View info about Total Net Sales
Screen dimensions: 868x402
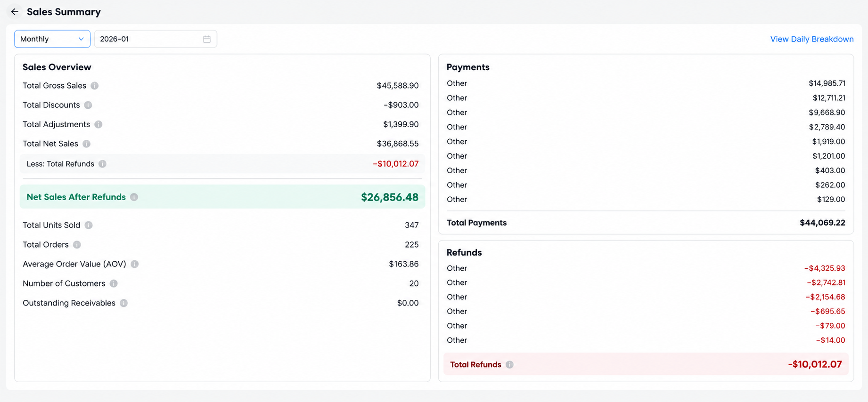pos(86,144)
